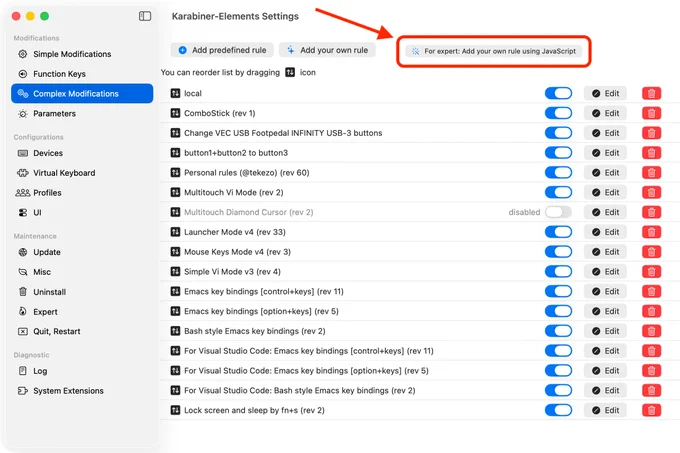Toggle Simple Vi Mode v3 switch

coord(558,272)
